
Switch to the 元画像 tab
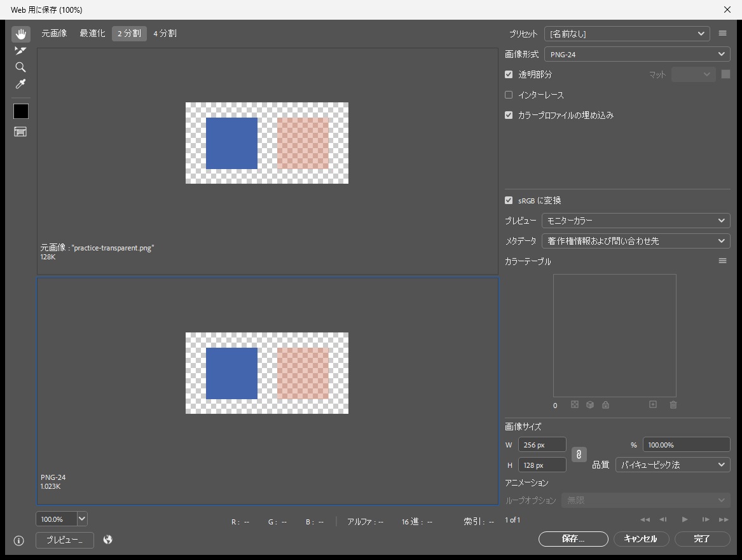[x=54, y=33]
